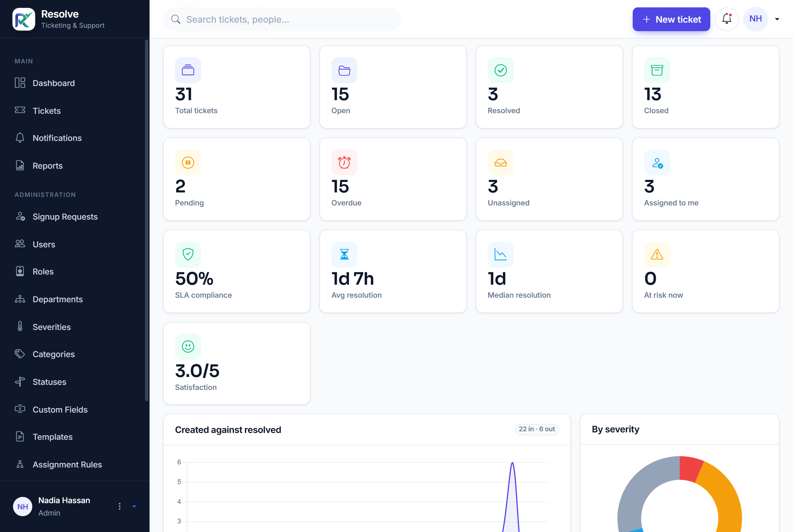
Task: Click the red segment of severity donut
Action: 690,469
